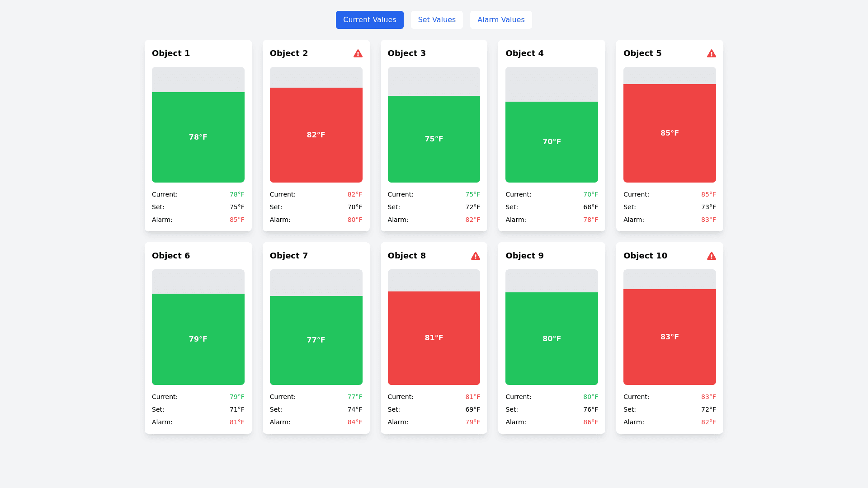
Task: Click Object 8 alarm warning icon
Action: (475, 256)
